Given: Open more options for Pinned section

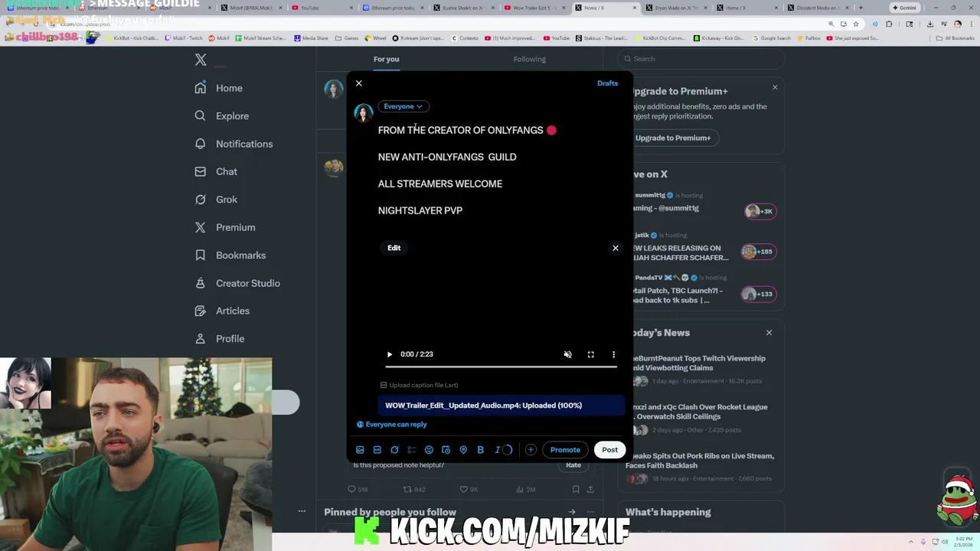Looking at the screenshot, I should 590,512.
